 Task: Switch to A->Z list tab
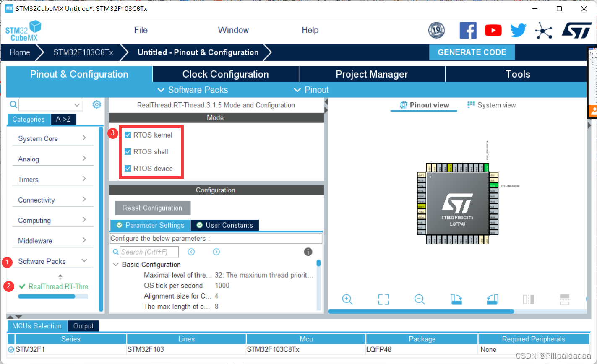(x=63, y=120)
